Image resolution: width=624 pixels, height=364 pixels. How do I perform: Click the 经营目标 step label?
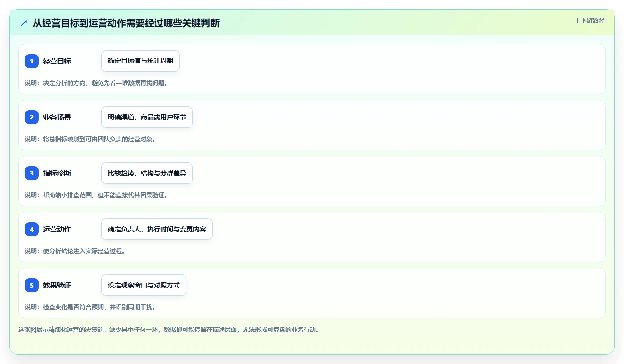pos(57,61)
